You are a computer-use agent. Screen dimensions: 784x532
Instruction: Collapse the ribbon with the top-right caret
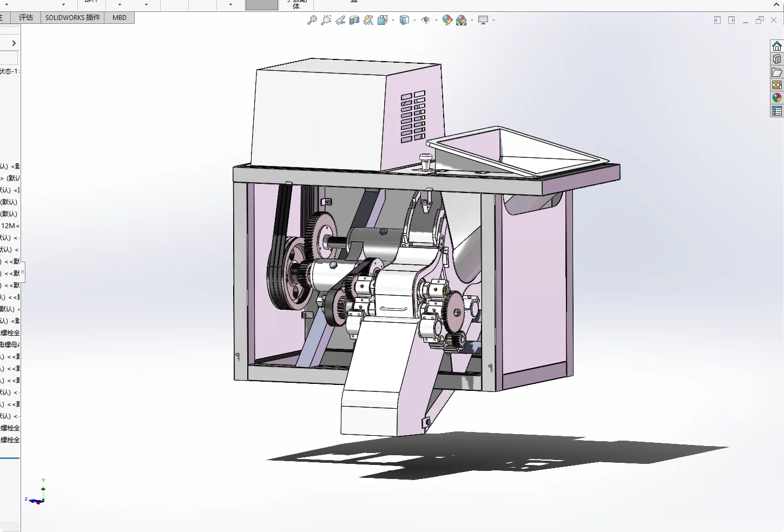(x=777, y=4)
